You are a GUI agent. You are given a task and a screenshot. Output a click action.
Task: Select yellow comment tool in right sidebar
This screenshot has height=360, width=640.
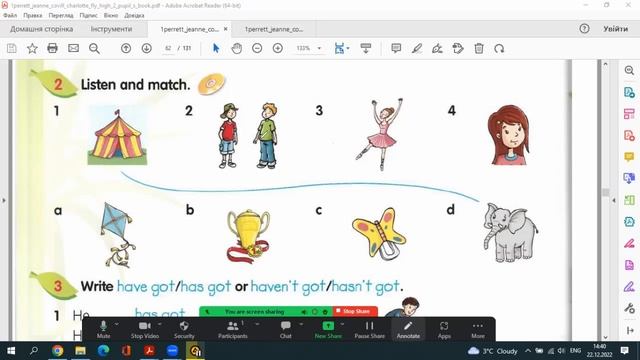(x=629, y=157)
